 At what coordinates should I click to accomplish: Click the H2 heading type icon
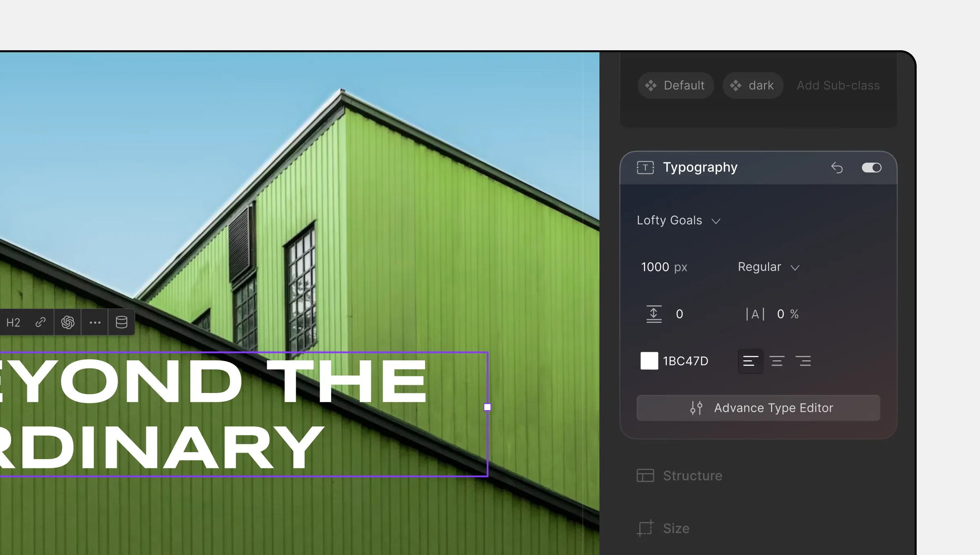pyautogui.click(x=13, y=322)
